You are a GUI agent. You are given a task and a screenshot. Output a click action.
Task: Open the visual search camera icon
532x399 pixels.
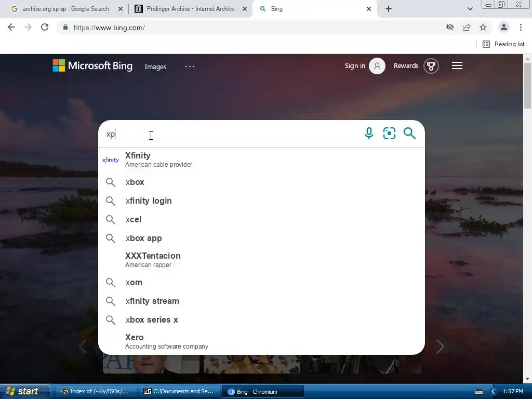[389, 133]
